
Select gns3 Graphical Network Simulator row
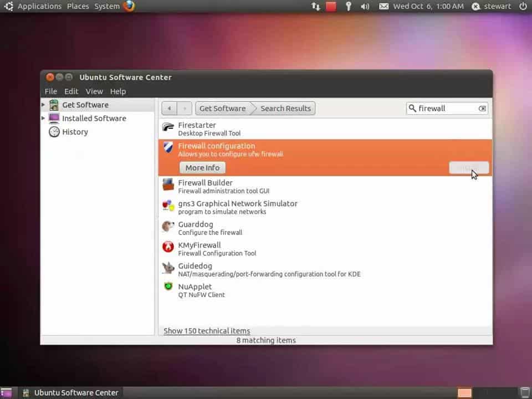click(325, 207)
